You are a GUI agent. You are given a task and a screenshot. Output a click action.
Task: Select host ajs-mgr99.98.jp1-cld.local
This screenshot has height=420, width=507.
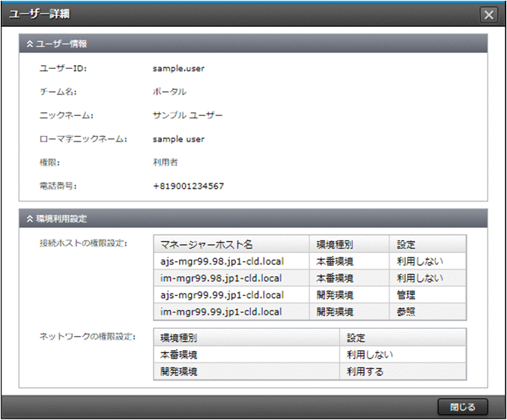click(222, 261)
